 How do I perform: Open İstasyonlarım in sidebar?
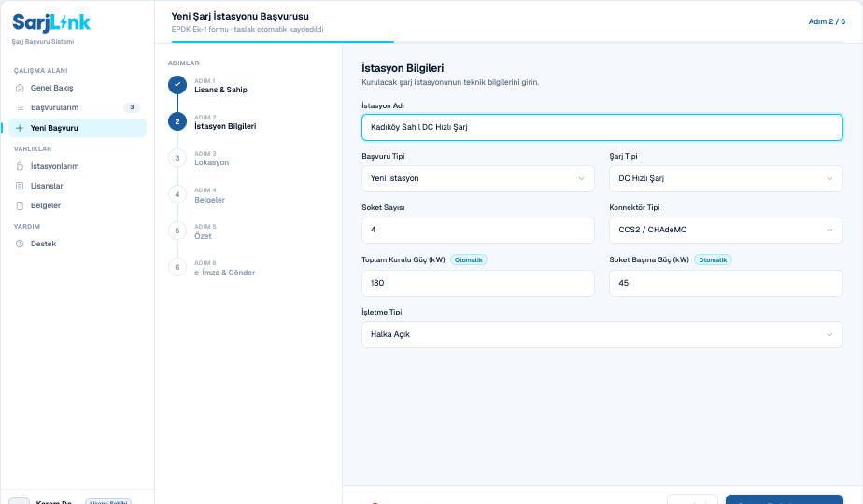coord(78,166)
